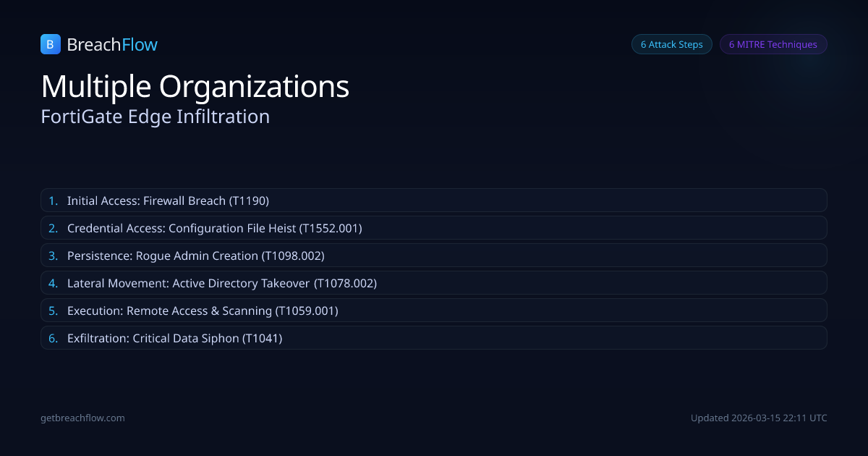868x456 pixels.
Task: Click the step number 1 marker
Action: click(x=53, y=200)
